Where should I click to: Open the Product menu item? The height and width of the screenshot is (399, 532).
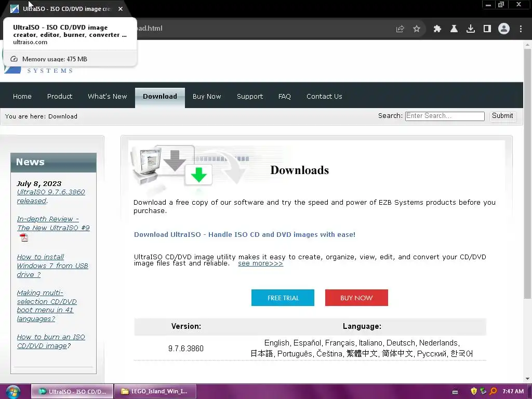point(60,97)
